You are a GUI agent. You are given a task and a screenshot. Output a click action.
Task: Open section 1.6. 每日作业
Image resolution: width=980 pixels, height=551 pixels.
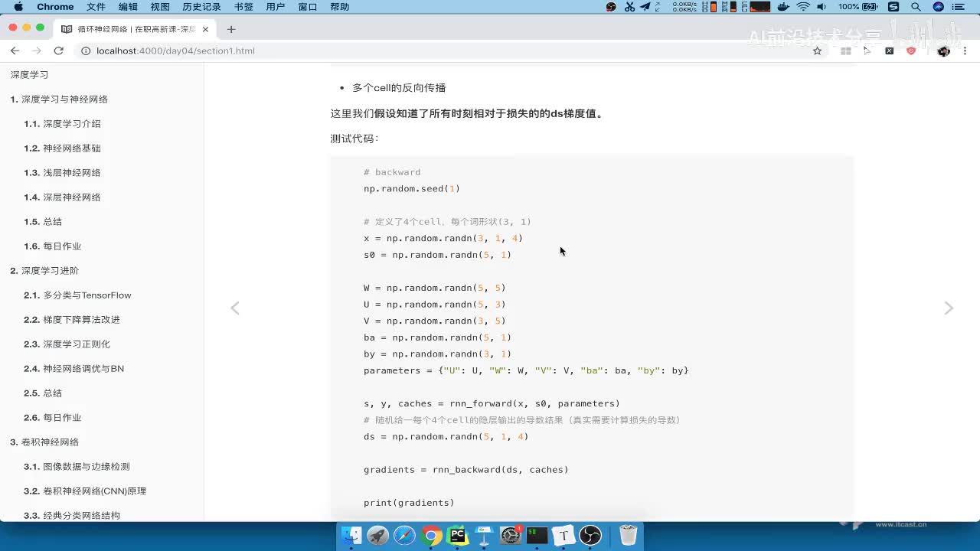[52, 246]
